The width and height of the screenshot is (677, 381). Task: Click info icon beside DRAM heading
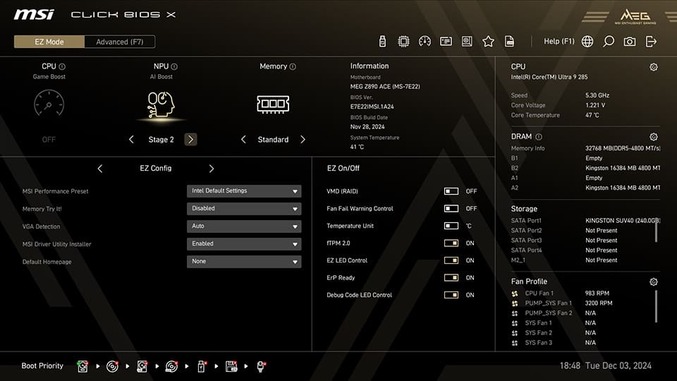click(x=538, y=137)
